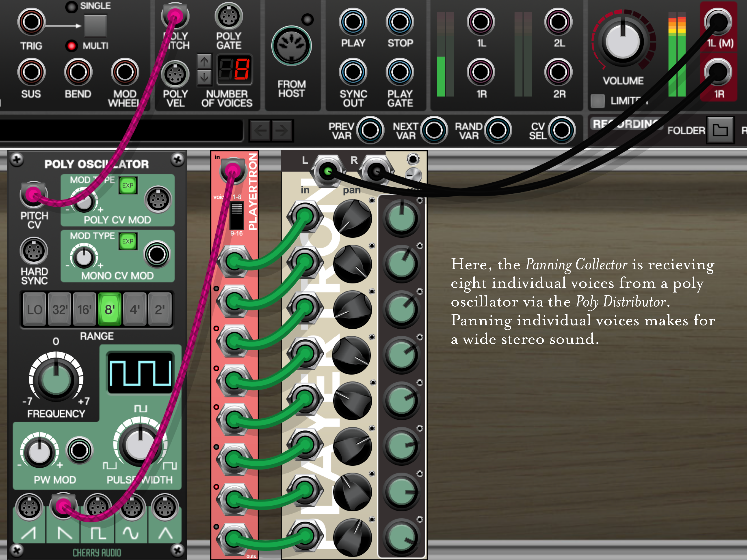Select the 4' range tab
The height and width of the screenshot is (560, 747).
[x=135, y=309]
